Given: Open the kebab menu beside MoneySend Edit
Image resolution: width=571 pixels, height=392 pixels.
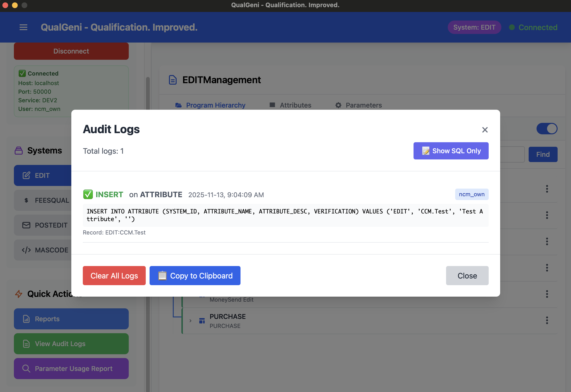Looking at the screenshot, I should [547, 294].
